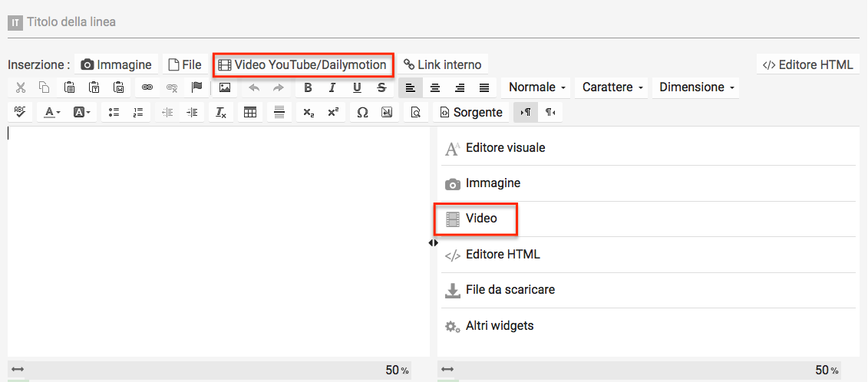Insert a horizontal line
The image size is (868, 382).
[x=279, y=112]
